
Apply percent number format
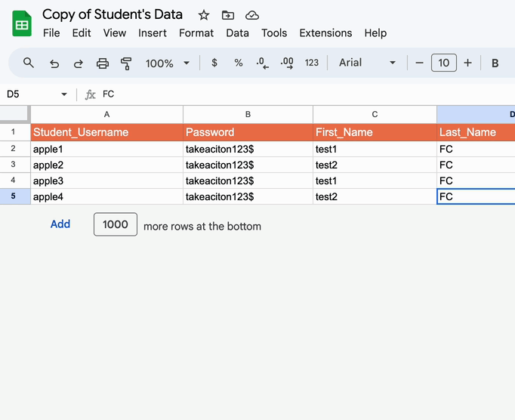[x=239, y=63]
